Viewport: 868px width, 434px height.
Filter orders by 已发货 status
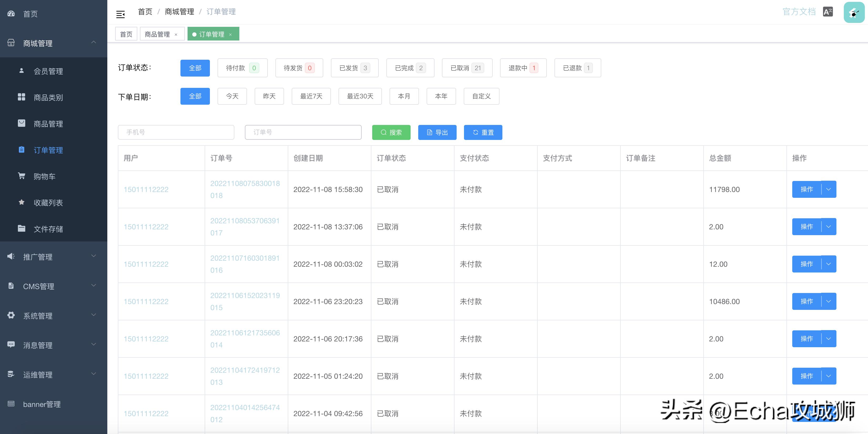[x=355, y=68]
